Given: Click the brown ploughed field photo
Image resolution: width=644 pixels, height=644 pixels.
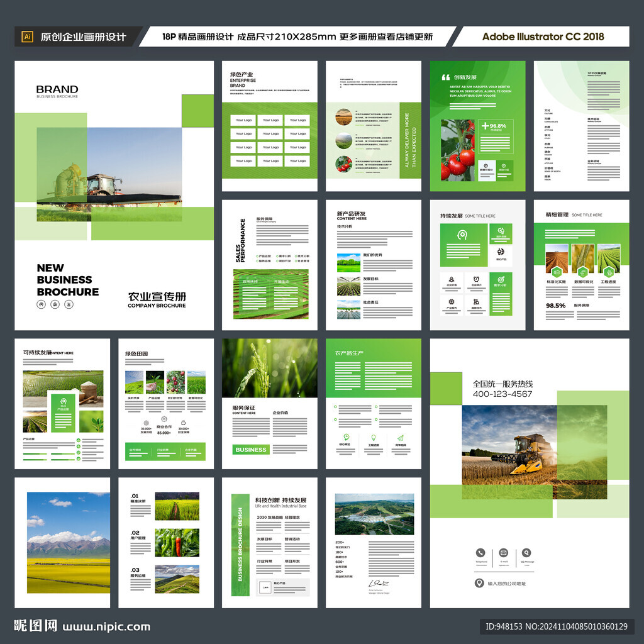Looking at the screenshot, I should pos(557,258).
